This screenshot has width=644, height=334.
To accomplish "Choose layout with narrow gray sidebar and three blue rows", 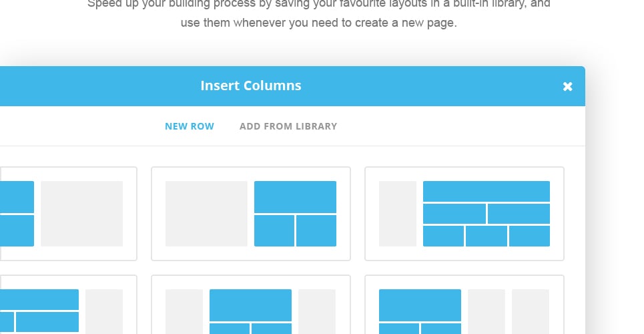I will click(464, 214).
